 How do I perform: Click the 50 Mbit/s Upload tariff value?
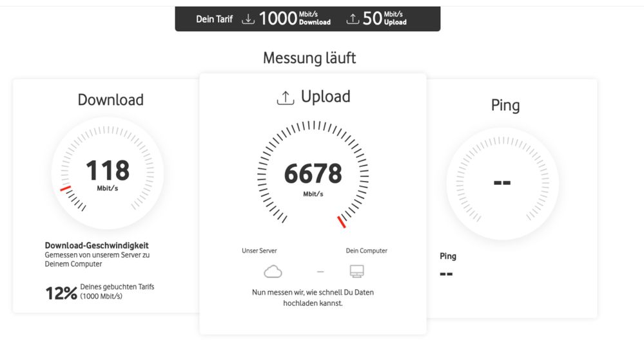(384, 19)
